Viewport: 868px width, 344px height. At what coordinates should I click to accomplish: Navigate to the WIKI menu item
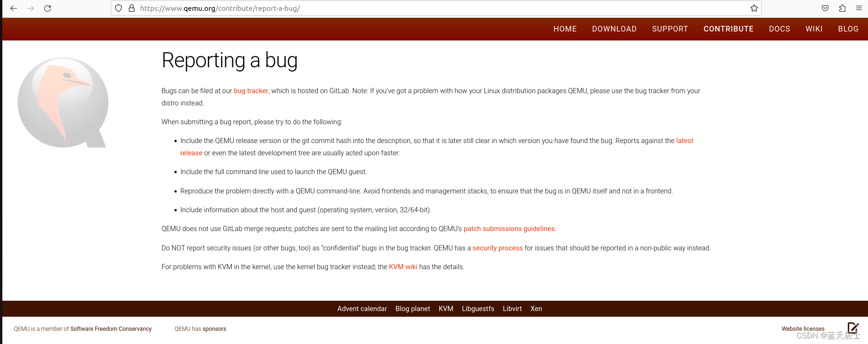click(814, 29)
